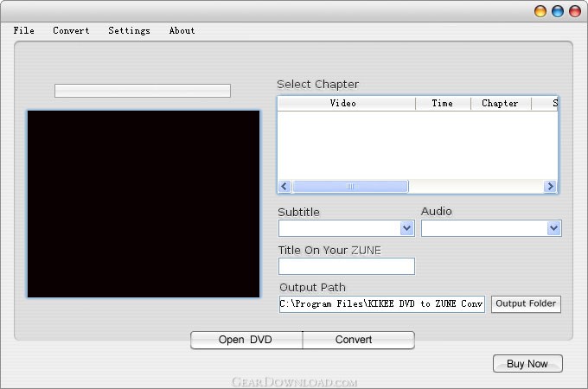
Task: Click the Buy Now button
Action: 527,364
